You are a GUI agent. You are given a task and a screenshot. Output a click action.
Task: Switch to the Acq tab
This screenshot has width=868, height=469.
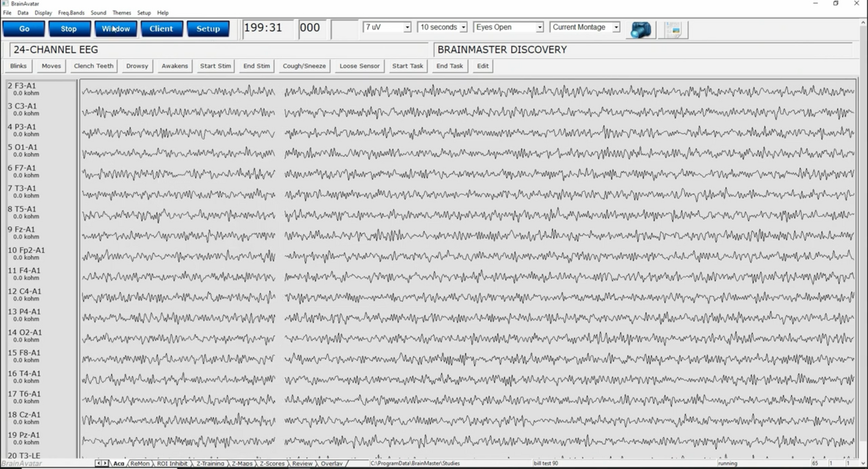point(118,464)
